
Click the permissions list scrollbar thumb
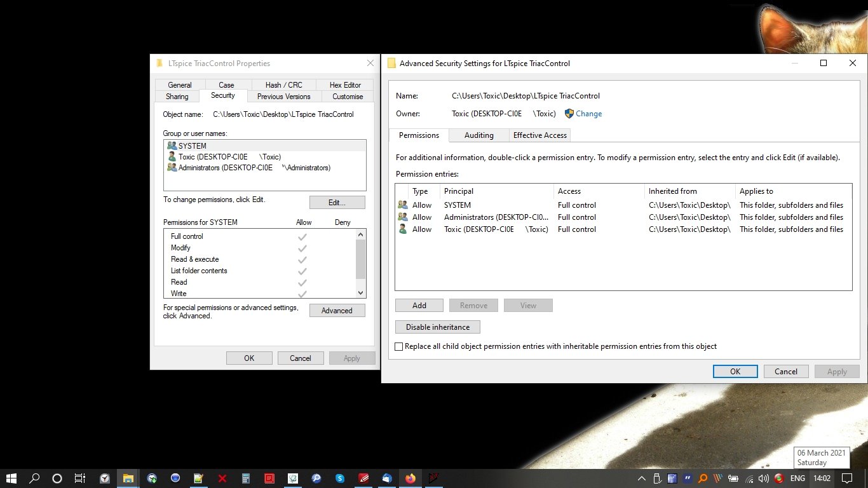pyautogui.click(x=361, y=259)
